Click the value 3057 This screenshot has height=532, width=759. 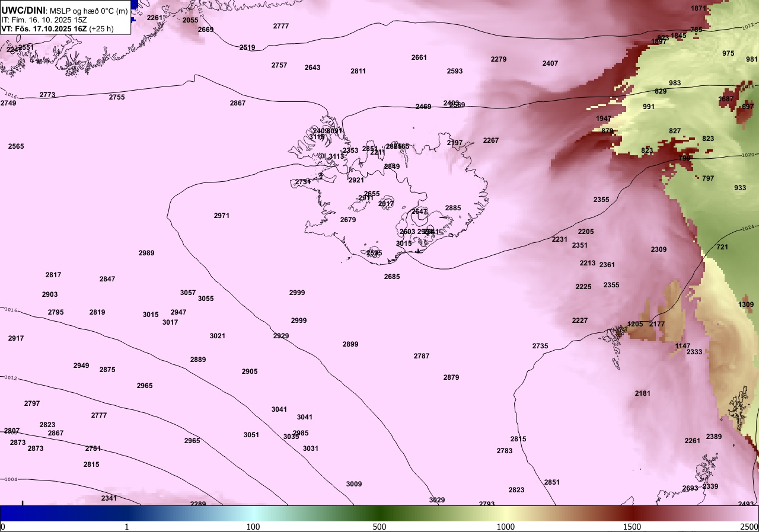pos(188,293)
